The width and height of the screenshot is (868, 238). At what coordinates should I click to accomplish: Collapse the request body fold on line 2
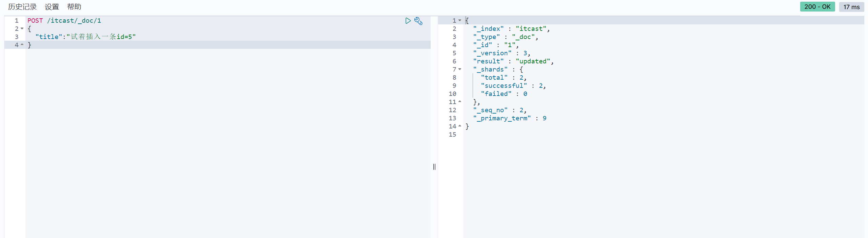pyautogui.click(x=22, y=29)
